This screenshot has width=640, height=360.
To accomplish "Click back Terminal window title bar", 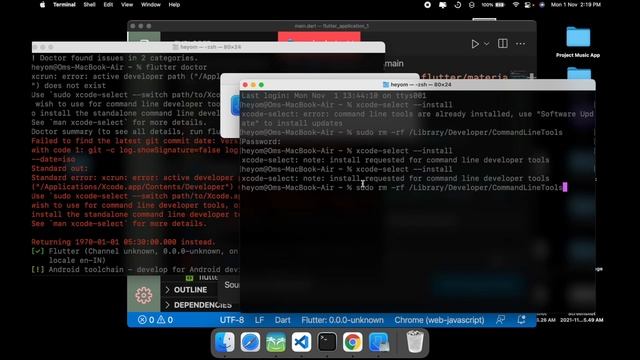I will tap(208, 47).
